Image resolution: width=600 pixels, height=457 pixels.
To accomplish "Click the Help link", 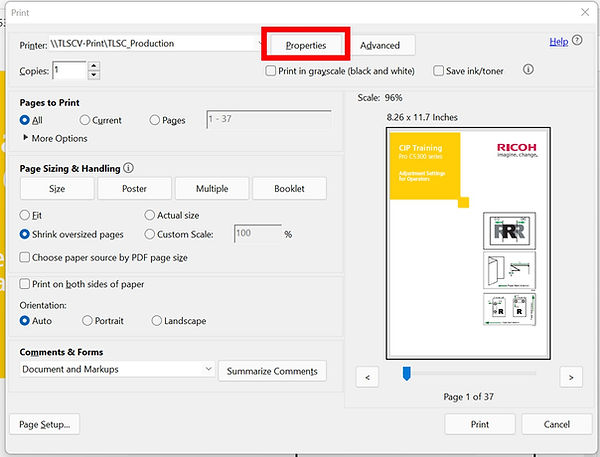I will (x=559, y=42).
